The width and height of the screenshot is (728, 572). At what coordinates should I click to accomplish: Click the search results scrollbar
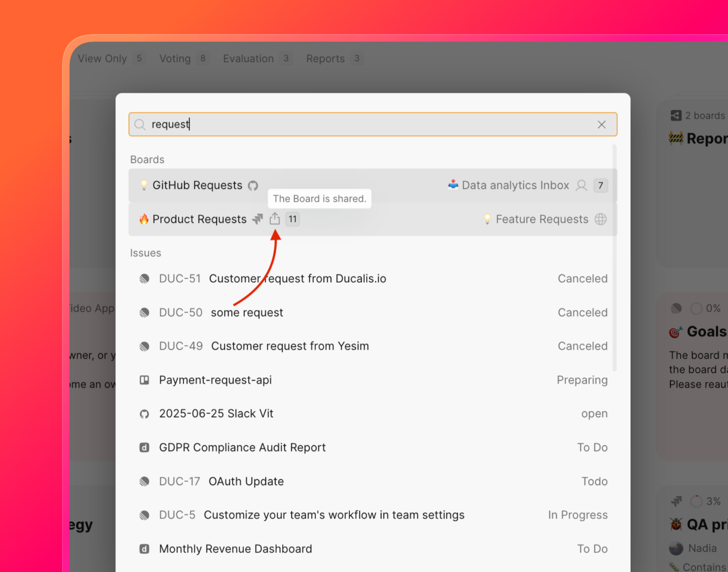click(615, 257)
